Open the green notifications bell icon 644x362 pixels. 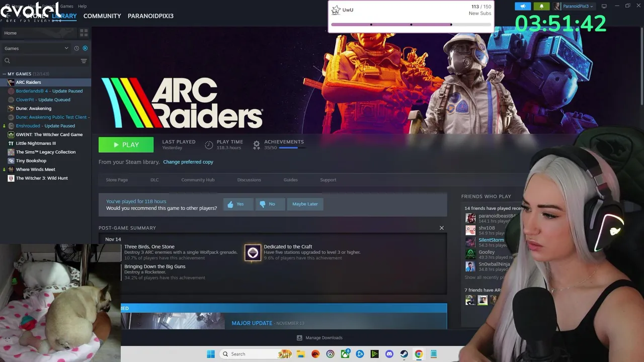(541, 6)
